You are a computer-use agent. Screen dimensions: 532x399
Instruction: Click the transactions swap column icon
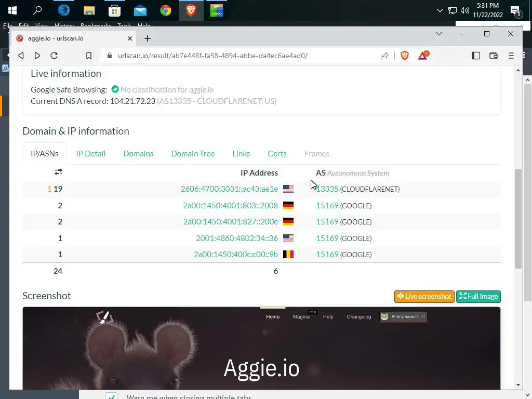pyautogui.click(x=58, y=172)
